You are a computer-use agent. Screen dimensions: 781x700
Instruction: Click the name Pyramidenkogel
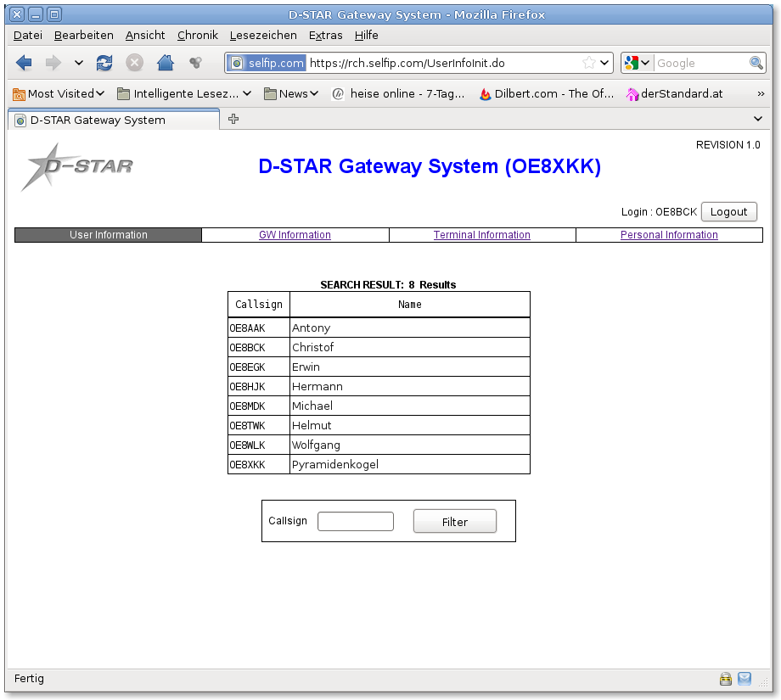point(335,464)
